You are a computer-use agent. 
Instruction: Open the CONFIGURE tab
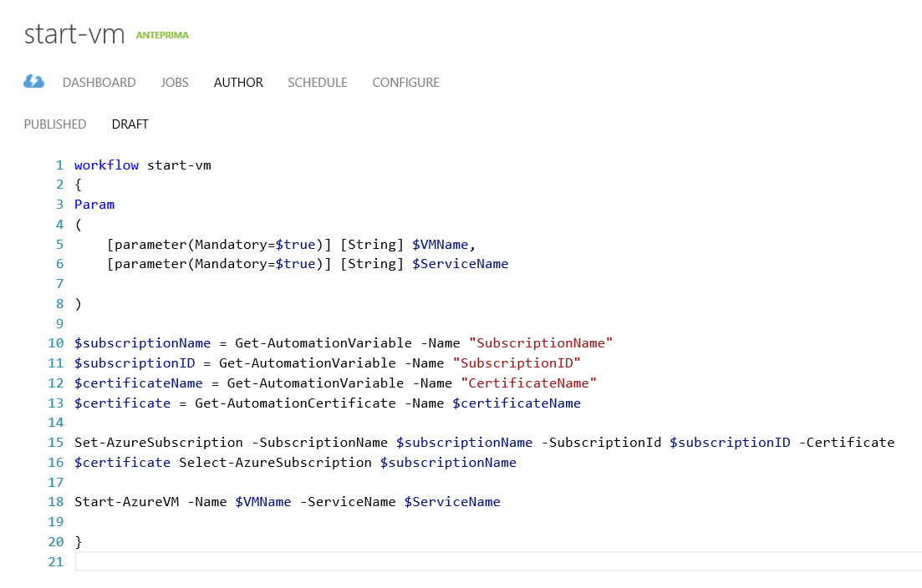[x=405, y=82]
